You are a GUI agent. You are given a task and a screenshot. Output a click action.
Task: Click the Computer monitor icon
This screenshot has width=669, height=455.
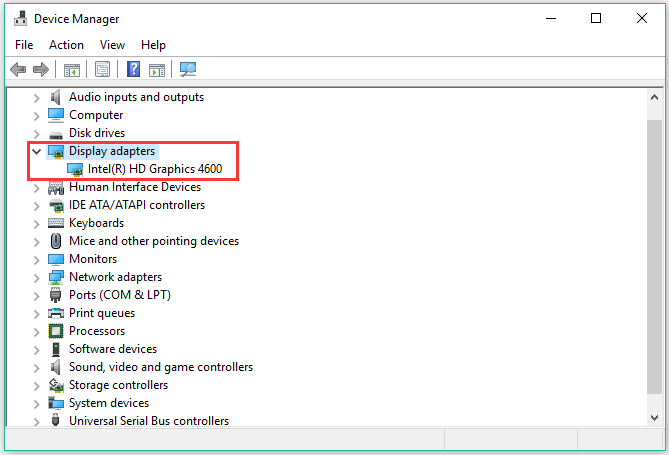56,115
